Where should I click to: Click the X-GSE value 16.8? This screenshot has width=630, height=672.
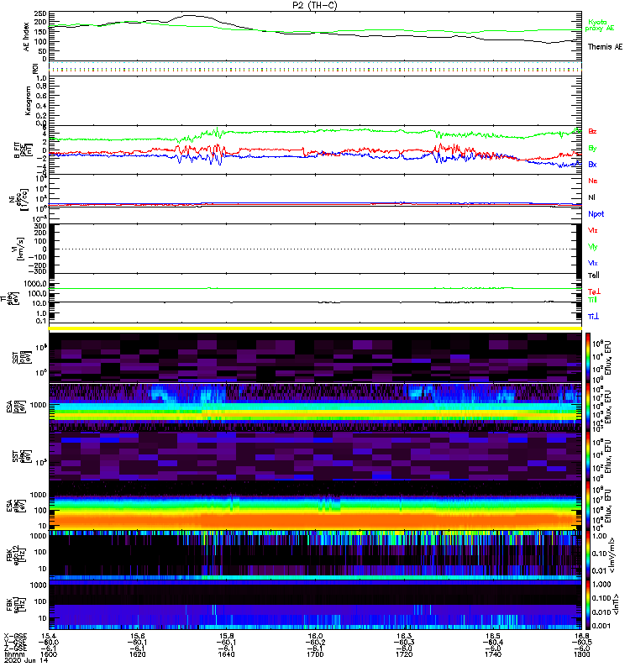click(x=581, y=636)
